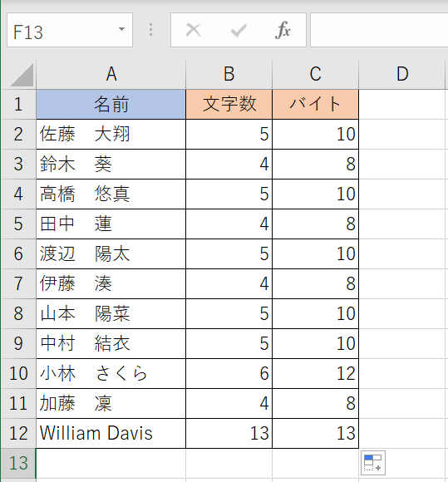Click the vertical dots handle beside Name Box

150,30
